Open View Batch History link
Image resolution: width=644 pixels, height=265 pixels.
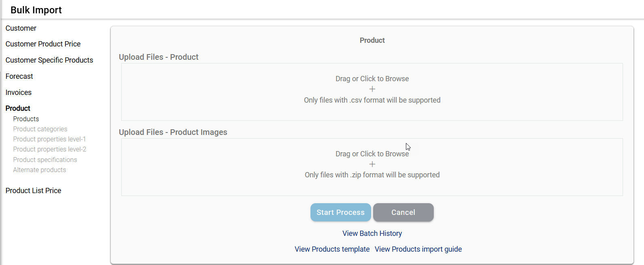click(372, 233)
